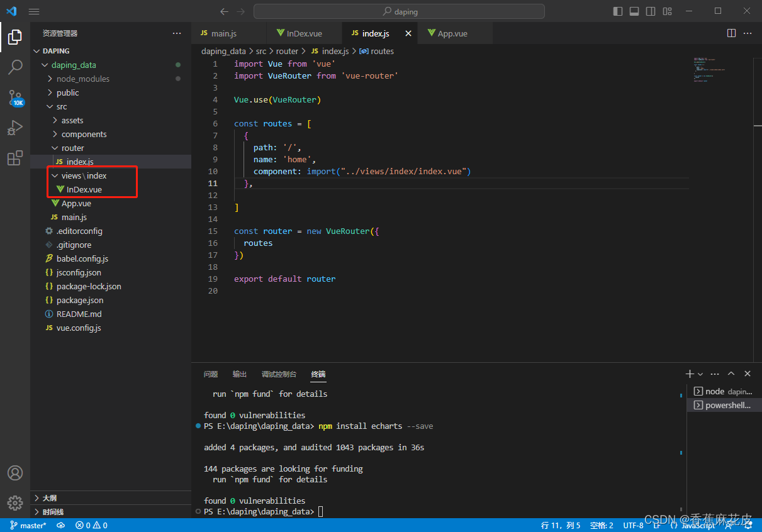762x532 pixels.
Task: Switch to the main.js editor tab
Action: [229, 33]
